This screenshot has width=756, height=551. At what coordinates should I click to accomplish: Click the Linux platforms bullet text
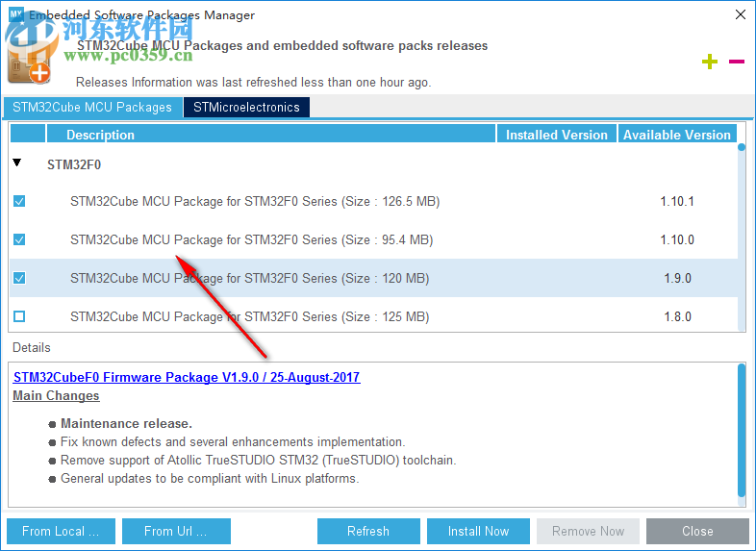pos(210,479)
